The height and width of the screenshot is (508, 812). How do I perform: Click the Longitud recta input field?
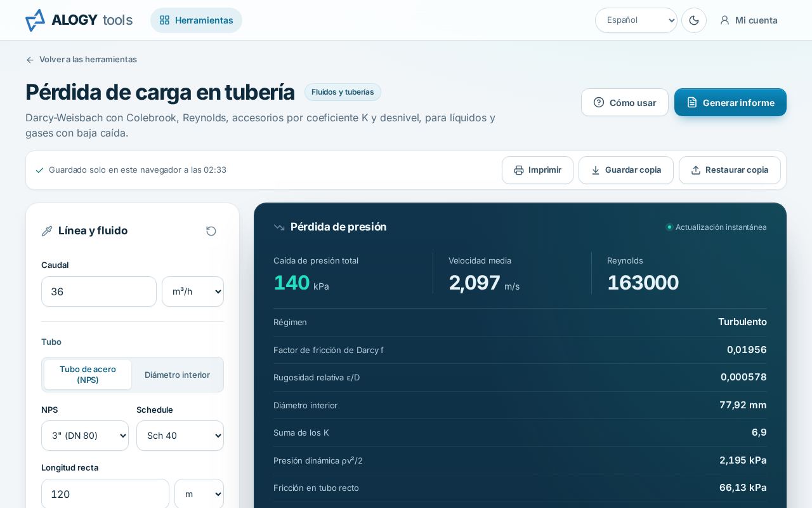click(x=105, y=494)
